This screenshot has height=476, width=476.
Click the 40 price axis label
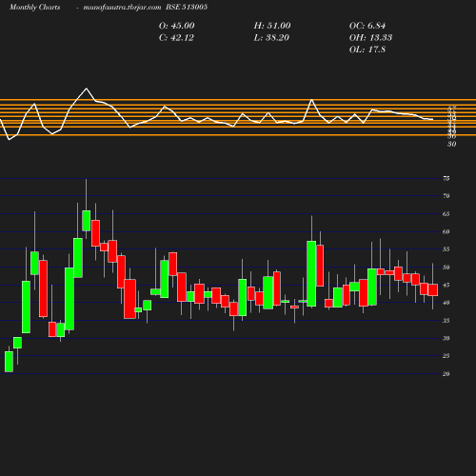(x=446, y=303)
